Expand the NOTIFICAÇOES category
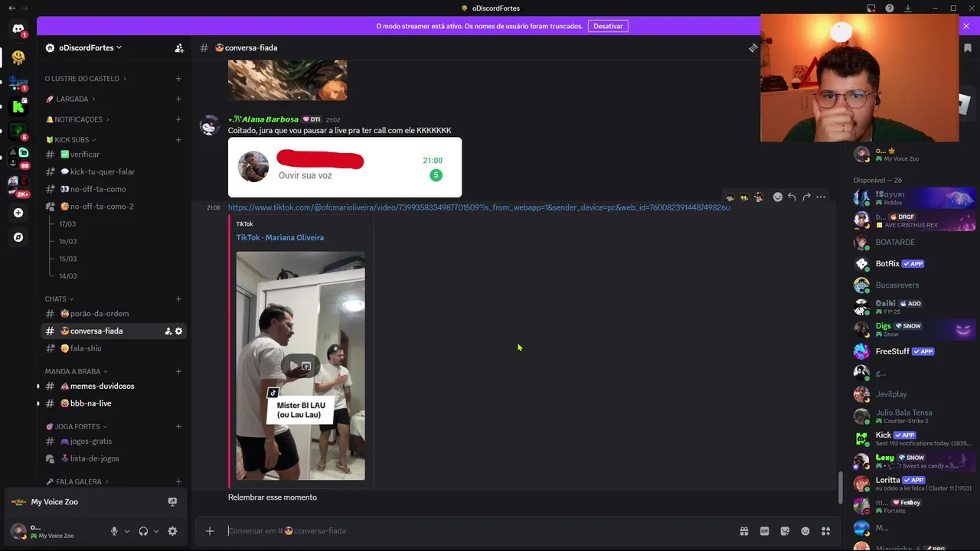Viewport: 980px width, 551px height. click(x=77, y=119)
